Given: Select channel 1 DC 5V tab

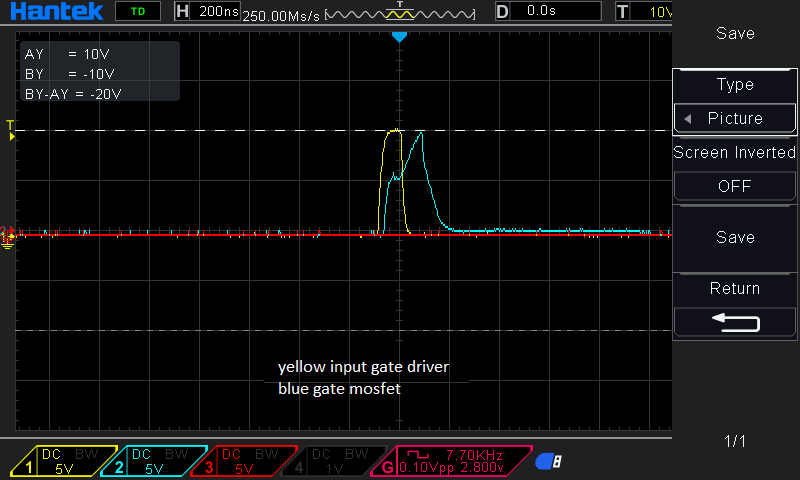Looking at the screenshot, I should (64, 461).
